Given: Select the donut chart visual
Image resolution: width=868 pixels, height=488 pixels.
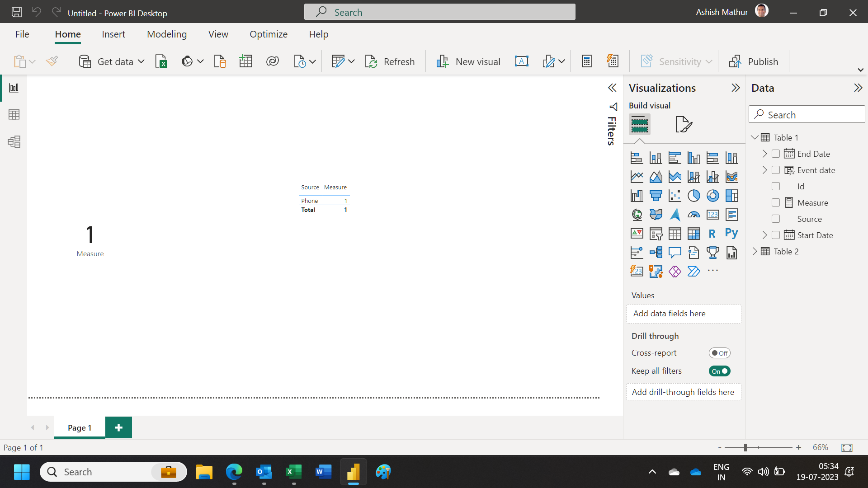Looking at the screenshot, I should coord(712,196).
